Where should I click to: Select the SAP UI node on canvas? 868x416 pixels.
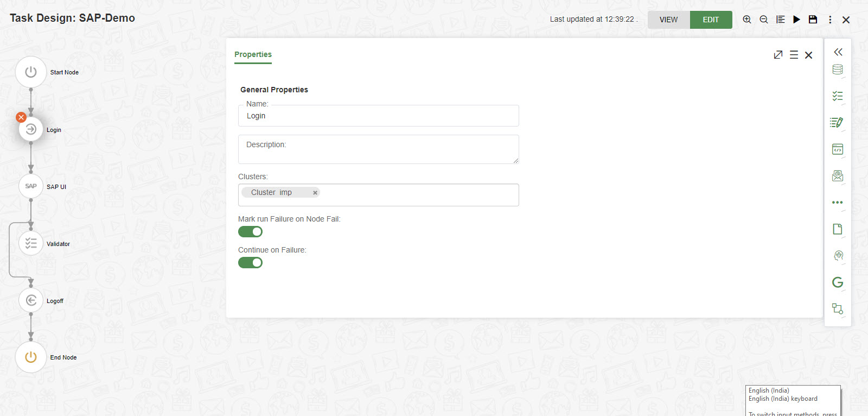(30, 186)
